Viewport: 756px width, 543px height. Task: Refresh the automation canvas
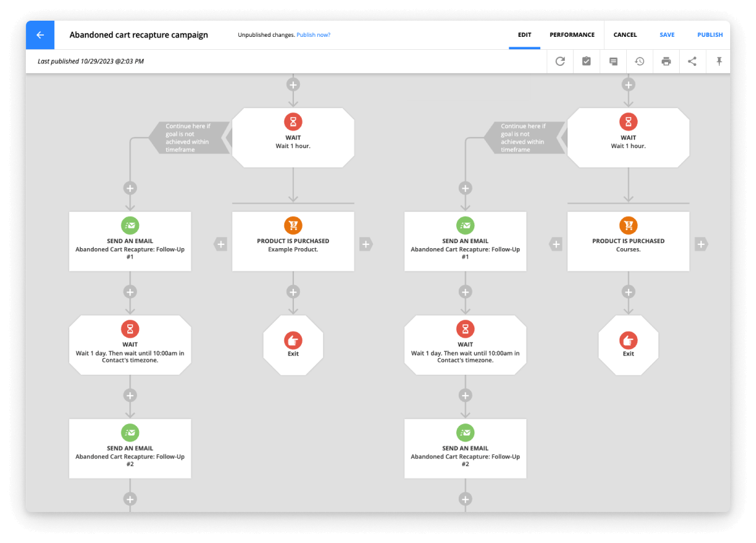[560, 61]
